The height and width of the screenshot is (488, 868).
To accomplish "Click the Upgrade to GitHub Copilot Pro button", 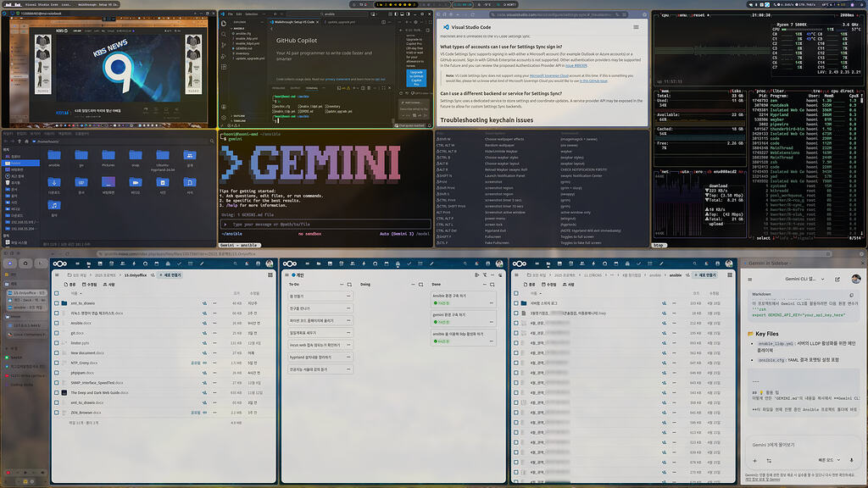I will [x=416, y=77].
